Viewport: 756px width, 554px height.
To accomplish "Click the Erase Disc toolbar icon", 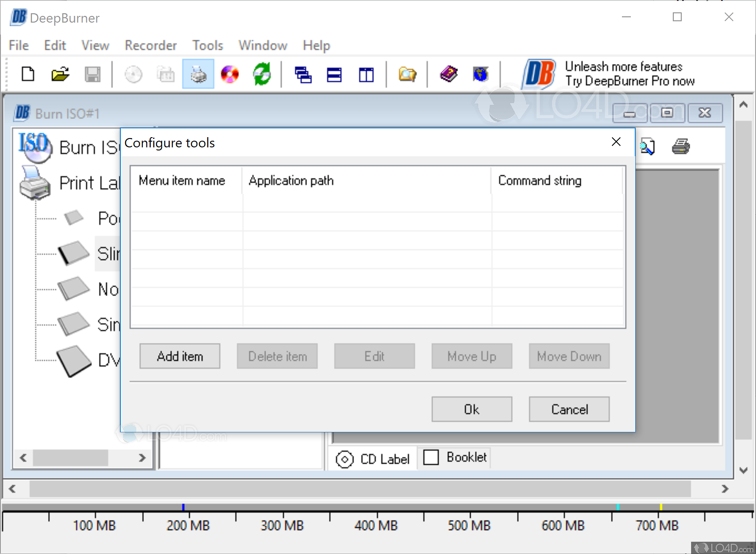I will [x=229, y=74].
